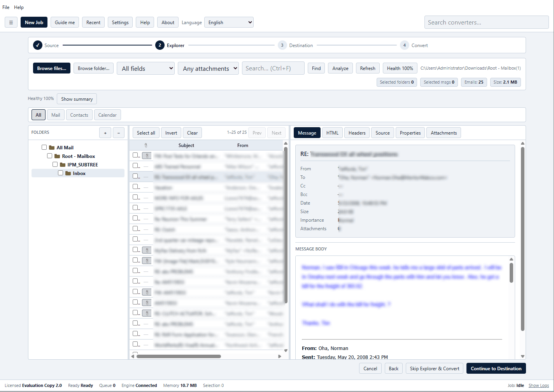
Task: Click the All Mail folder icon
Action: point(52,148)
